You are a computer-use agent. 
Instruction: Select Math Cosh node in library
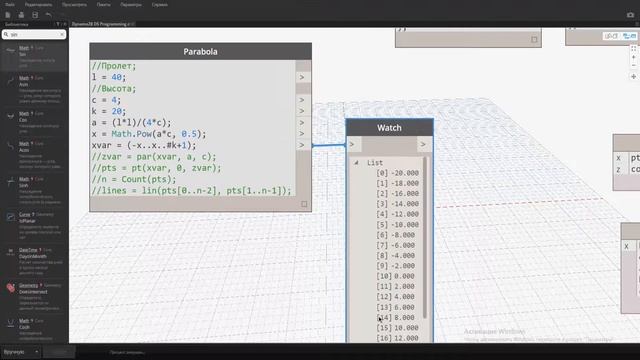(x=34, y=330)
